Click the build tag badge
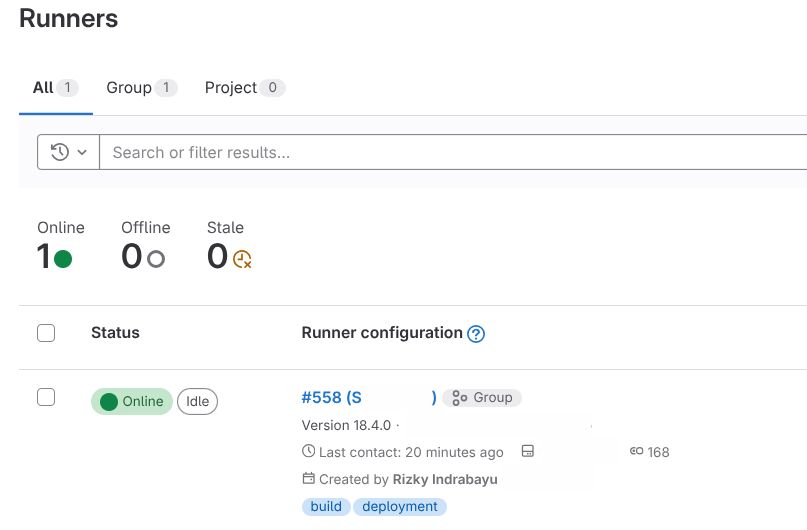The image size is (807, 530). [326, 507]
